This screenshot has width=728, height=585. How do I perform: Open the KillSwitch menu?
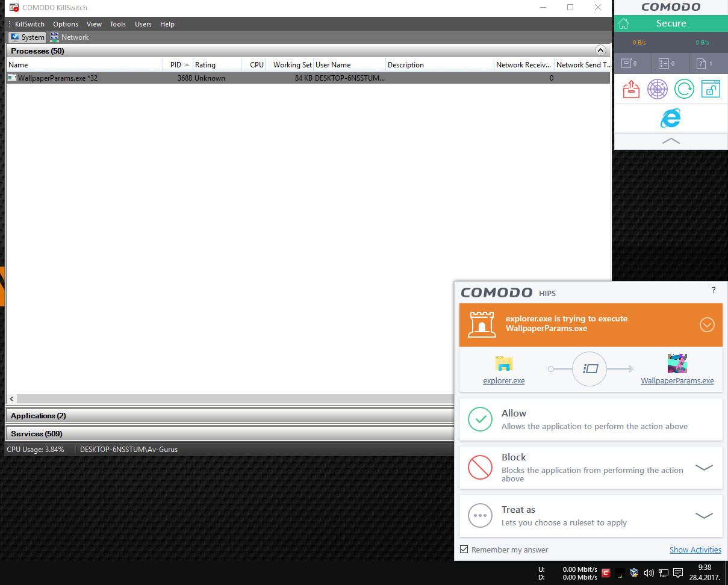30,24
